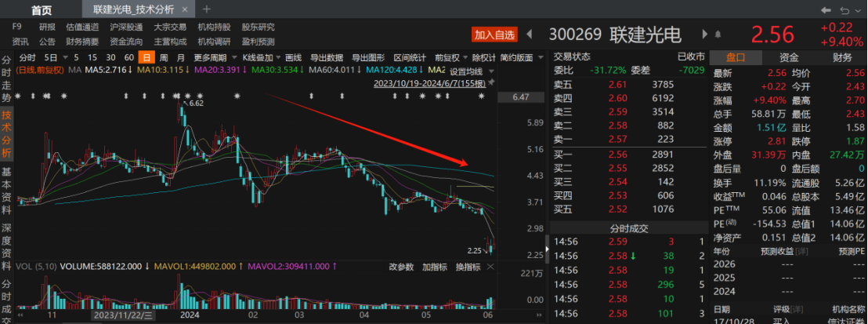Click 改参数 in the VOL panel
The width and height of the screenshot is (868, 324).
[401, 267]
